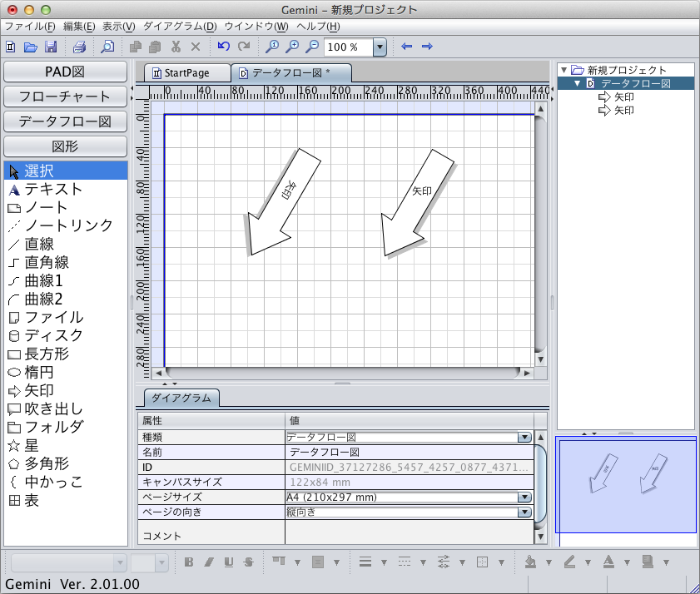700x594 pixels.
Task: Click the save floppy disk icon
Action: [x=51, y=47]
